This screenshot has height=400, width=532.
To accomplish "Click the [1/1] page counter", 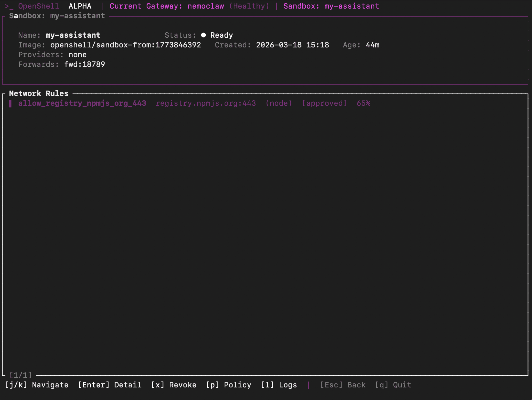I will point(20,375).
